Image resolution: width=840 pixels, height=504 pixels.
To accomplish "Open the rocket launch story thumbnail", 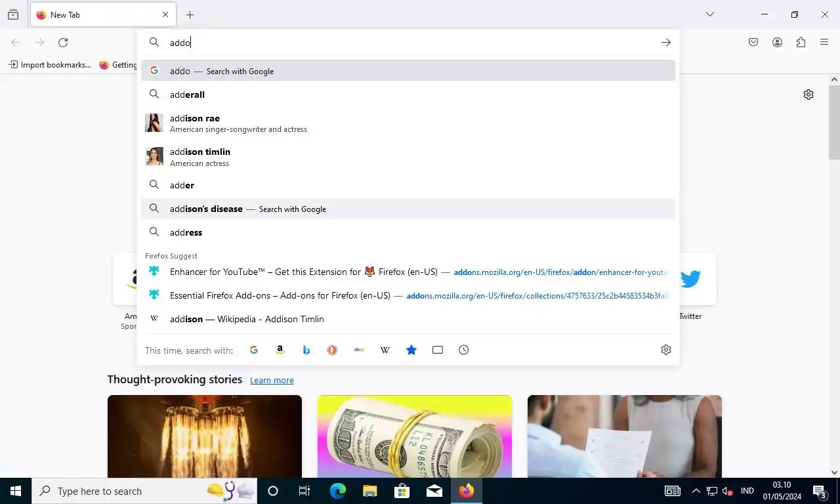I will coord(205,436).
